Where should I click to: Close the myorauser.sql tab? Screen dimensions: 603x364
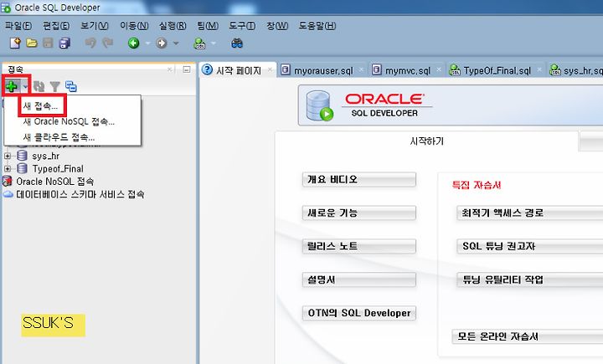[361, 69]
